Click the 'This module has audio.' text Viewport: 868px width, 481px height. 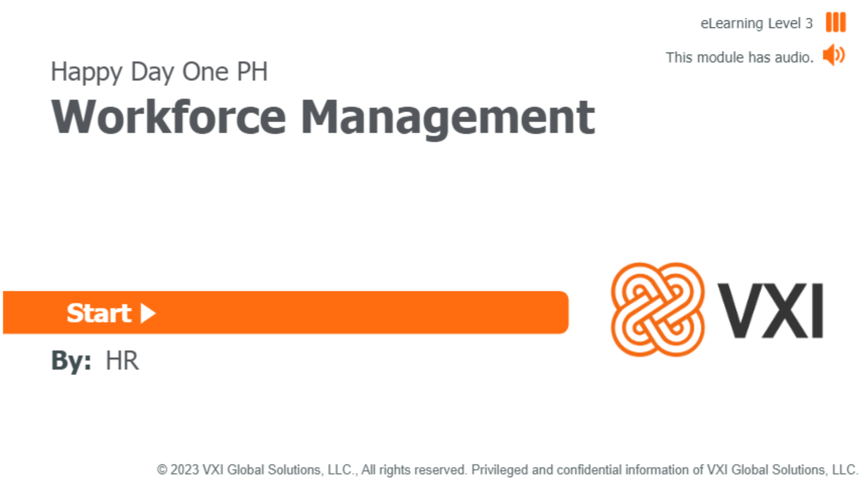tap(739, 57)
